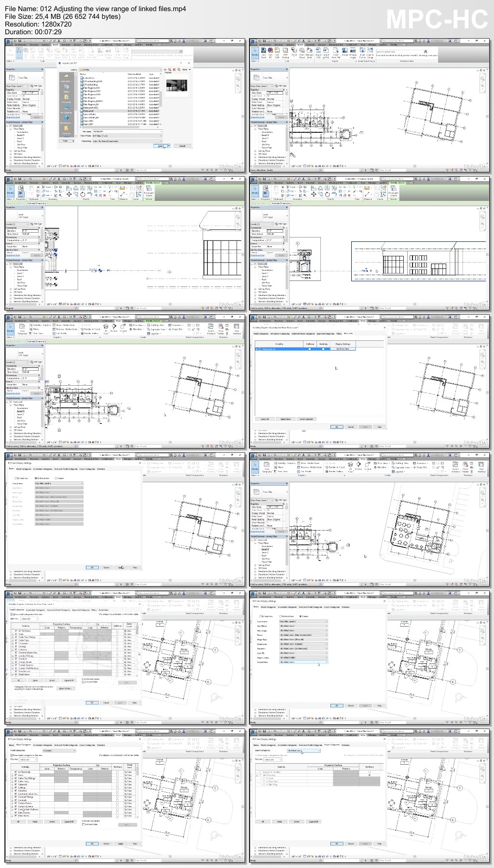Click Load Family icon in second frame's Insert ribbon
The width and height of the screenshot is (494, 868).
point(362,52)
